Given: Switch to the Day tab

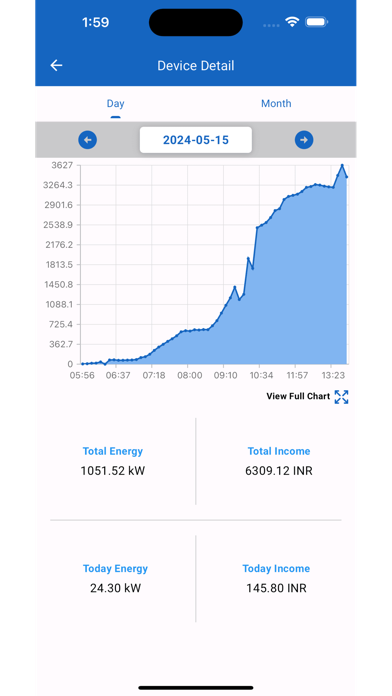Looking at the screenshot, I should click(x=115, y=103).
